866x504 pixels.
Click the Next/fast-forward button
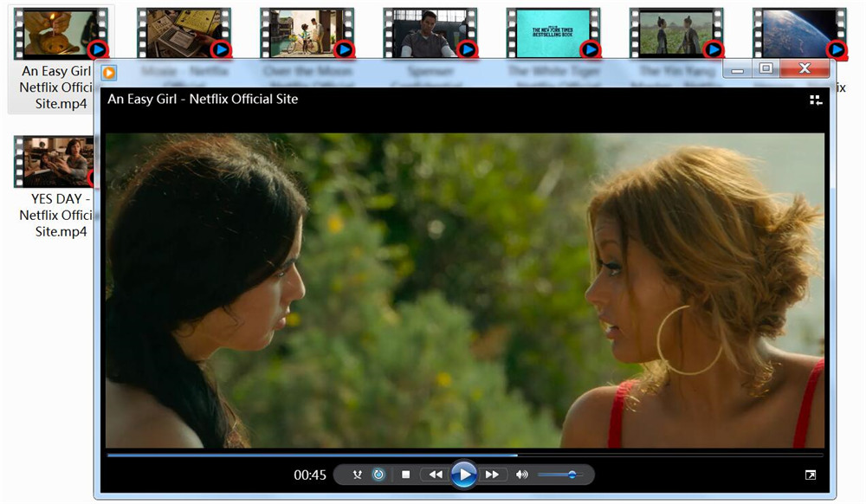click(492, 475)
